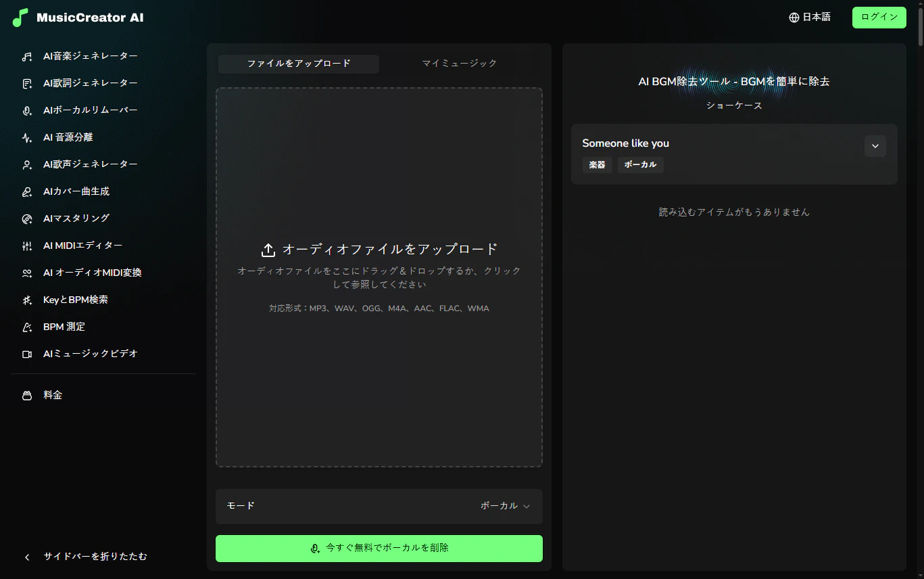Click the AIカバー曲生成 sidebar icon
The image size is (924, 579).
tap(27, 192)
